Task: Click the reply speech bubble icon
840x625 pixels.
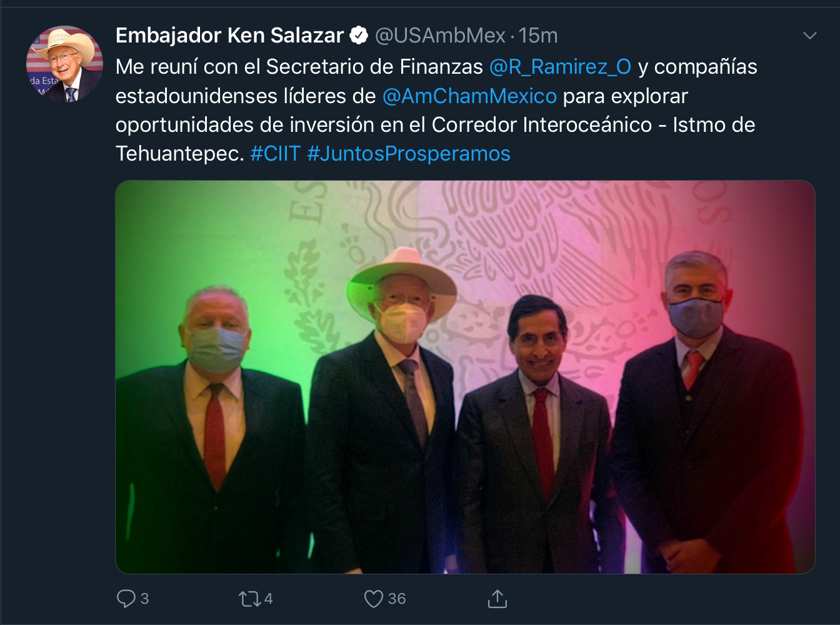Action: [x=126, y=599]
